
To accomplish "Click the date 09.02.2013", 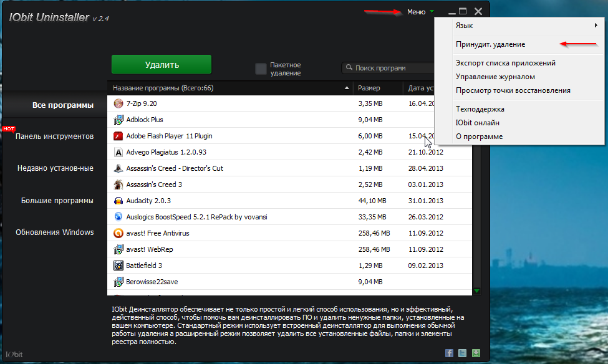I will click(425, 266).
